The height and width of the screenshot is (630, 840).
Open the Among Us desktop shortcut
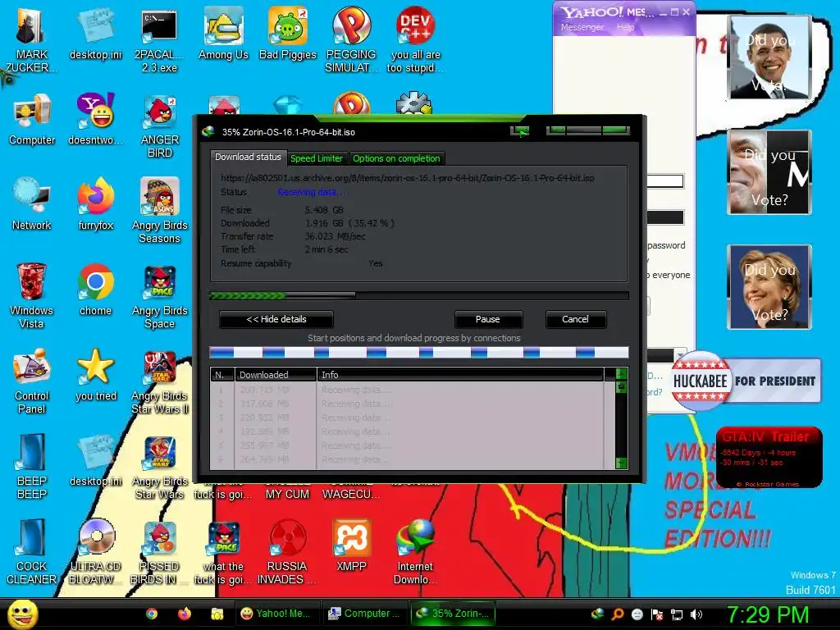point(223,33)
